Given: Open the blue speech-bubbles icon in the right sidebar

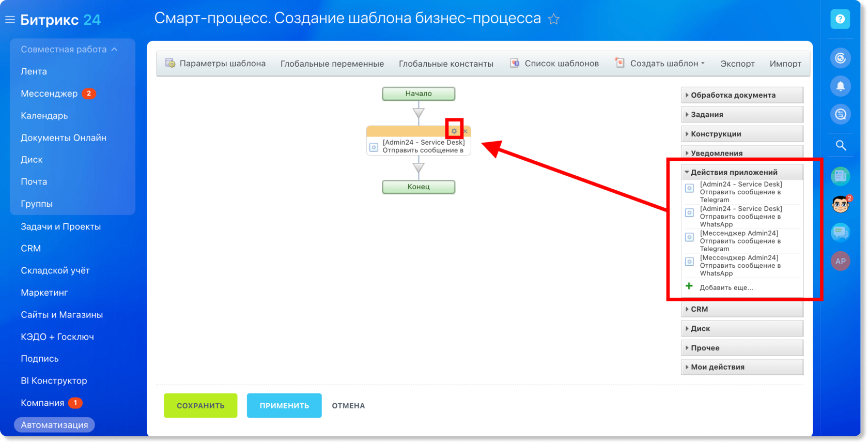Looking at the screenshot, I should click(841, 233).
